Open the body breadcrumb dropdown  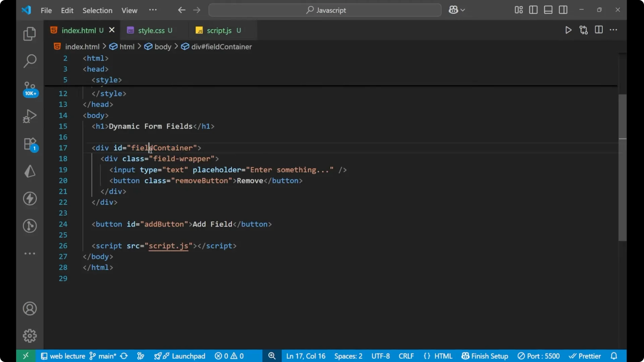(x=163, y=47)
